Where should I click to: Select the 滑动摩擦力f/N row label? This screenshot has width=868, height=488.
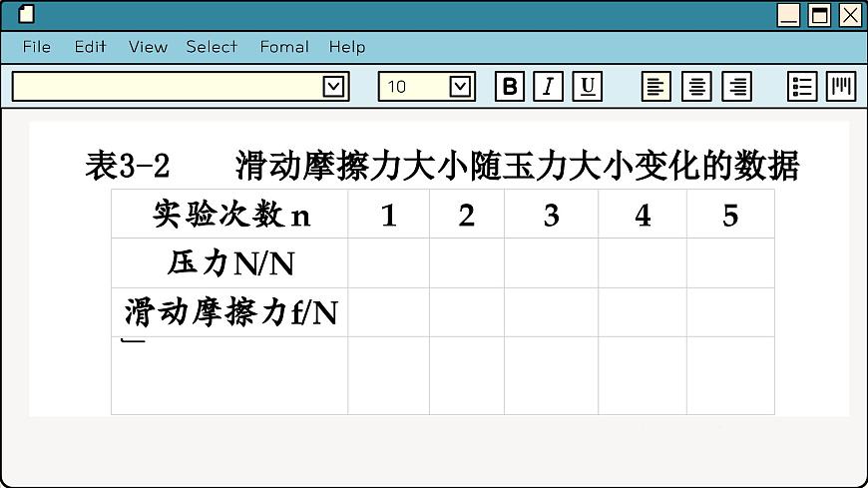pos(229,312)
